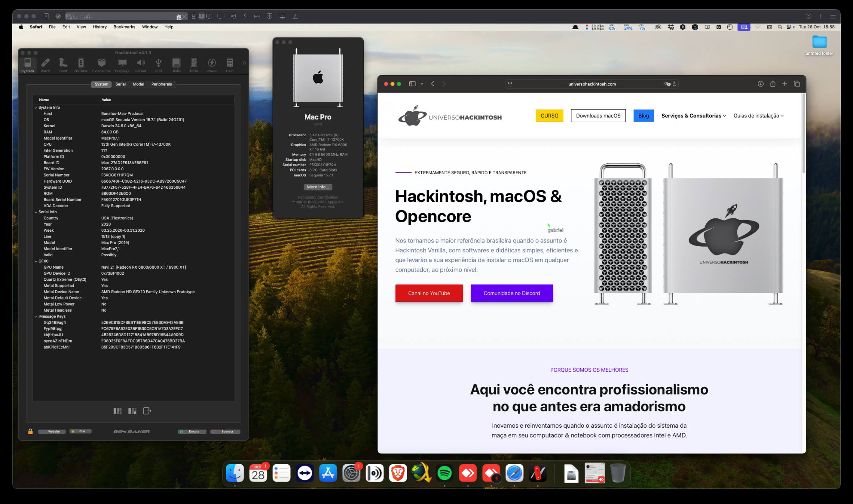
Task: Click the Canal no YouTube button
Action: tap(429, 293)
